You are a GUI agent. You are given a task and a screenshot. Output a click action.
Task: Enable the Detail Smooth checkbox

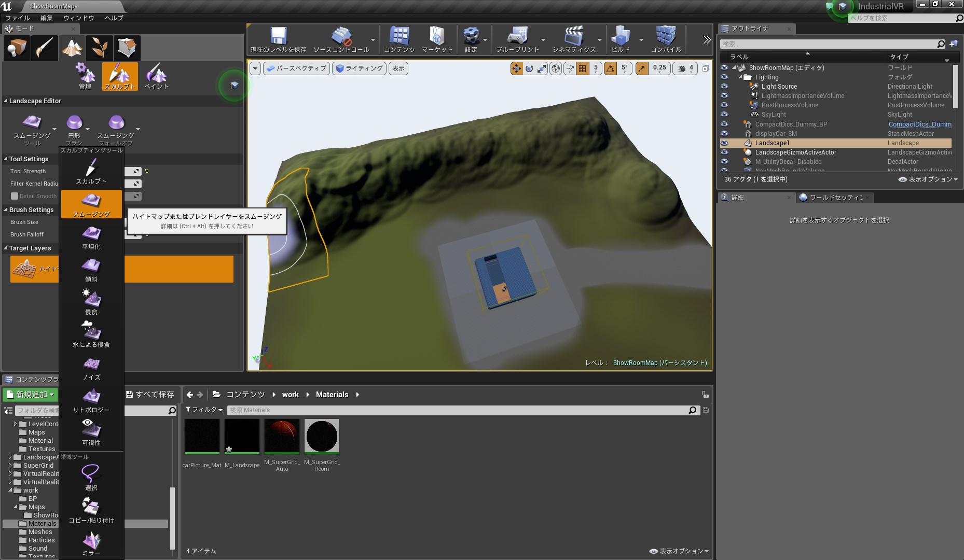pyautogui.click(x=15, y=196)
